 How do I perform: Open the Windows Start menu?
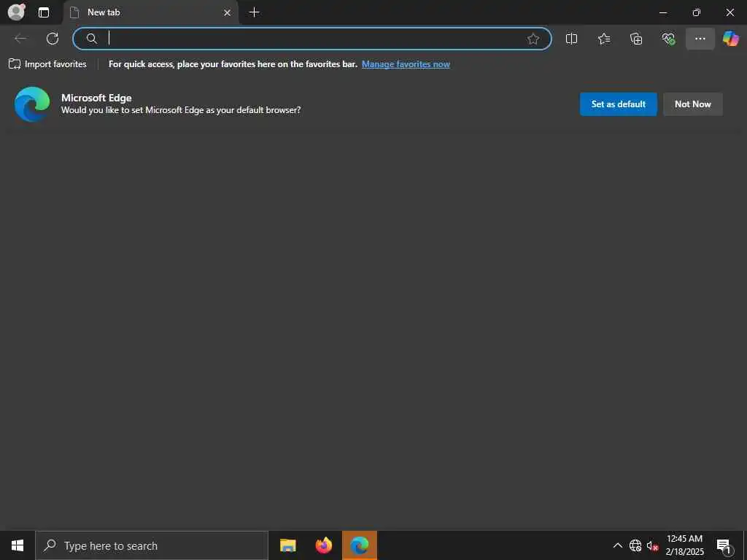18,545
